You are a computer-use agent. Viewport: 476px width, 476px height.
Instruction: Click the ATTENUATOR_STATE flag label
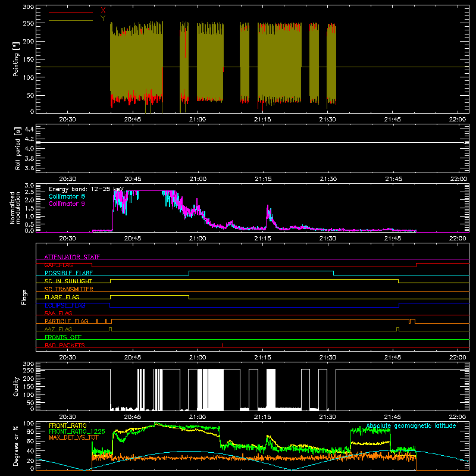72,257
